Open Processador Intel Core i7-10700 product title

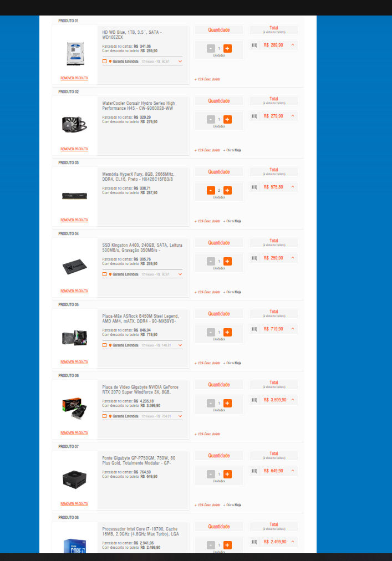click(x=140, y=531)
